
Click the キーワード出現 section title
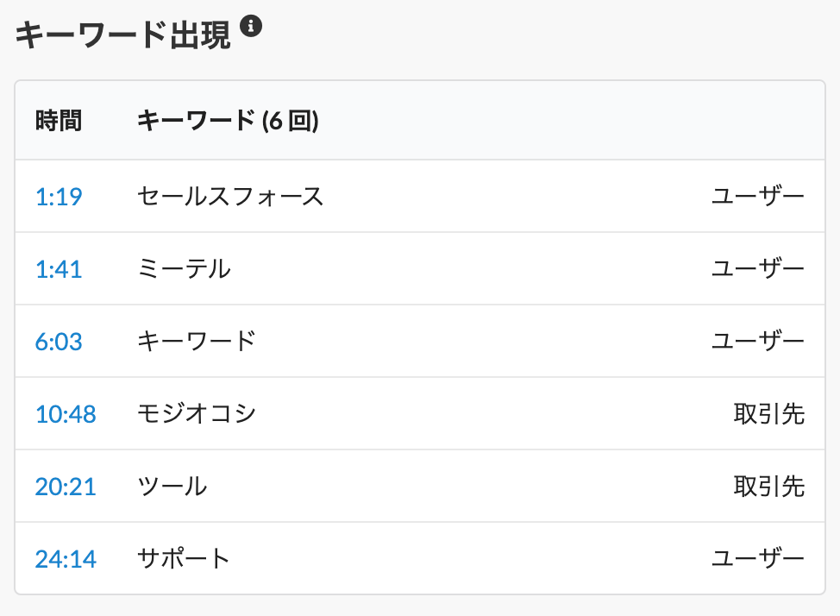click(123, 35)
